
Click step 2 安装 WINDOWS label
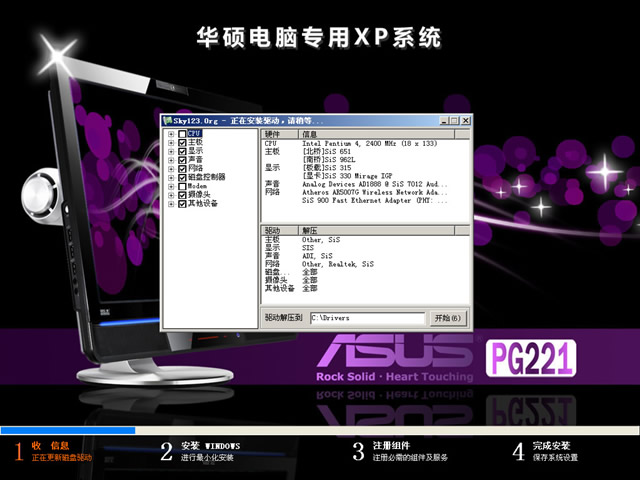[x=210, y=446]
